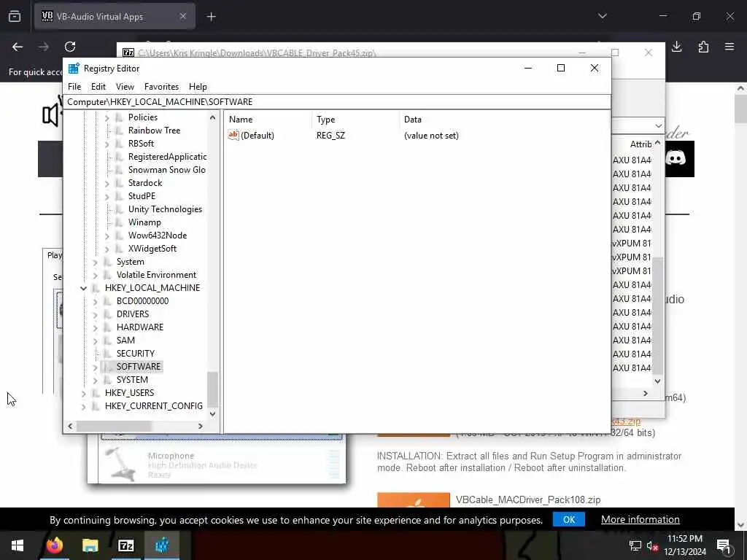Viewport: 747px width, 560px height.
Task: Expand the Wow6432Node key
Action: click(107, 236)
